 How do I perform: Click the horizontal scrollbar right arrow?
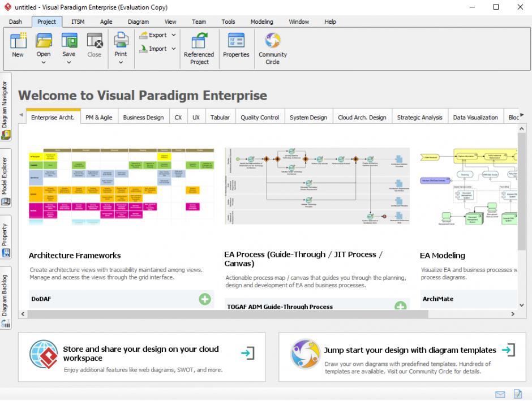513,314
